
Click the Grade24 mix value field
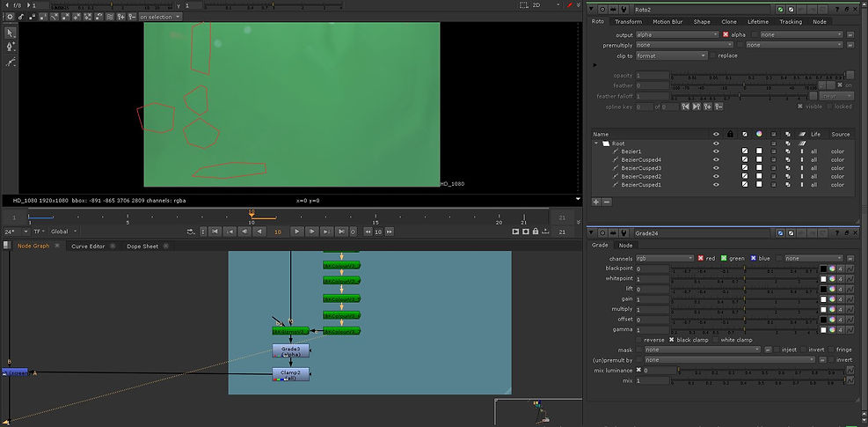[653, 380]
